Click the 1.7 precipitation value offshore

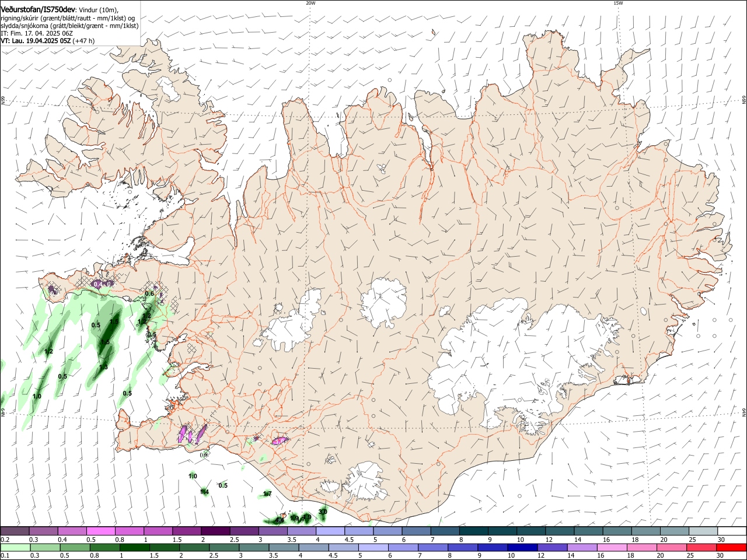coord(267,494)
